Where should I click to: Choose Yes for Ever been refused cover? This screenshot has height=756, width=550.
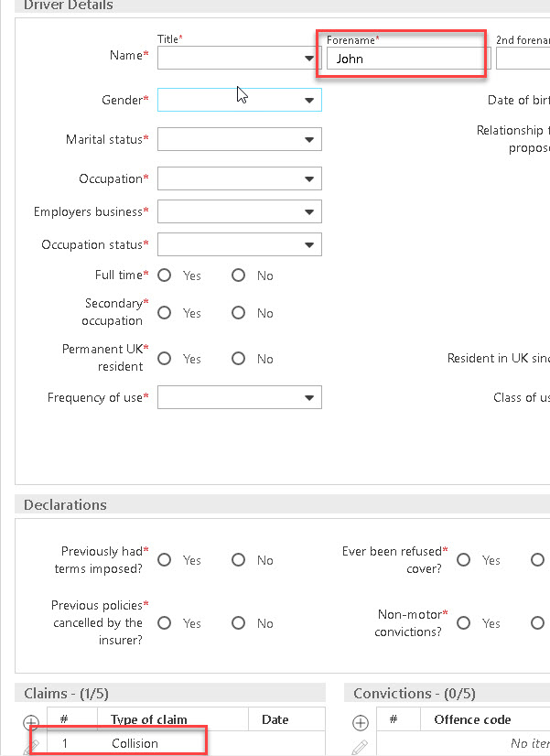pos(464,560)
